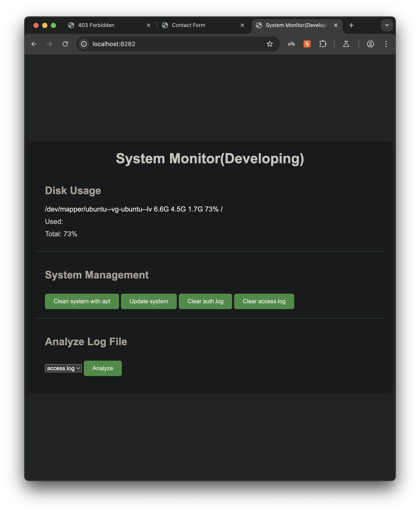420x513 pixels.
Task: Open the Chrome Labs flask icon
Action: (346, 44)
